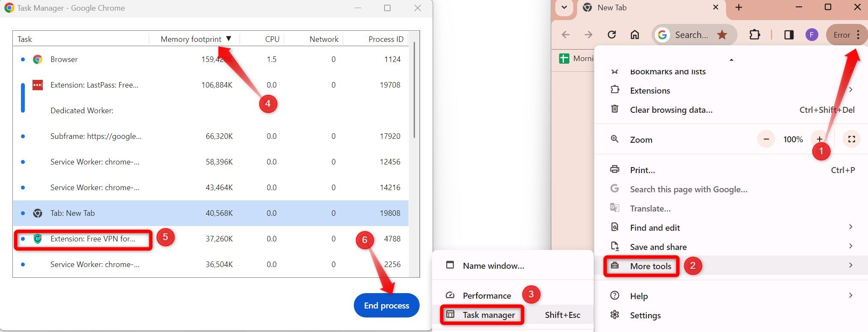Viewport: 868px width, 332px height.
Task: Reload the page in Chrome
Action: coord(612,35)
